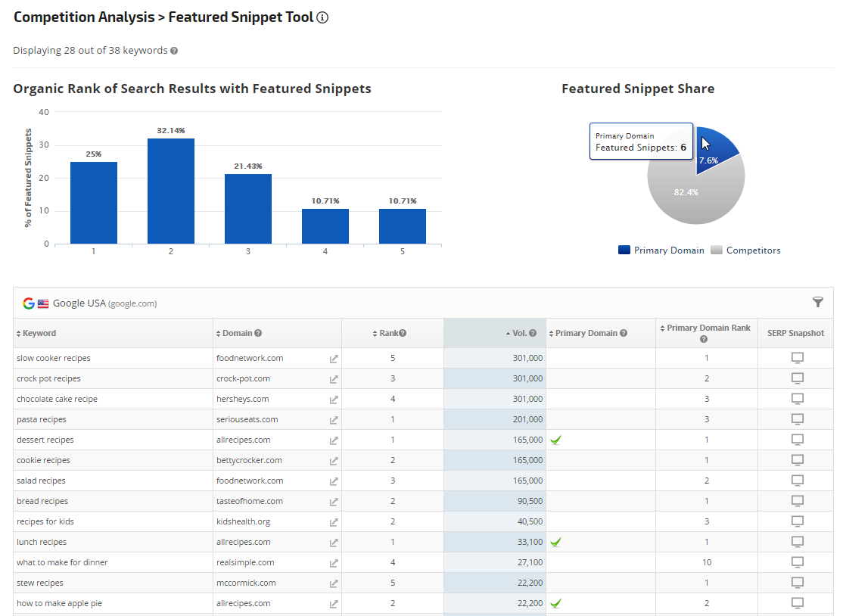843x616 pixels.
Task: Toggle Competitors legend item in pie chart
Action: tap(746, 250)
